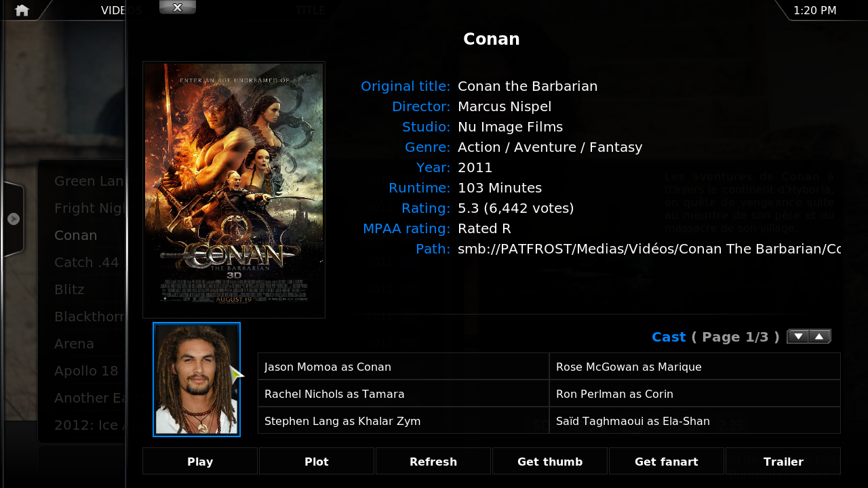
Task: Click the Conan movie poster
Action: pos(234,190)
